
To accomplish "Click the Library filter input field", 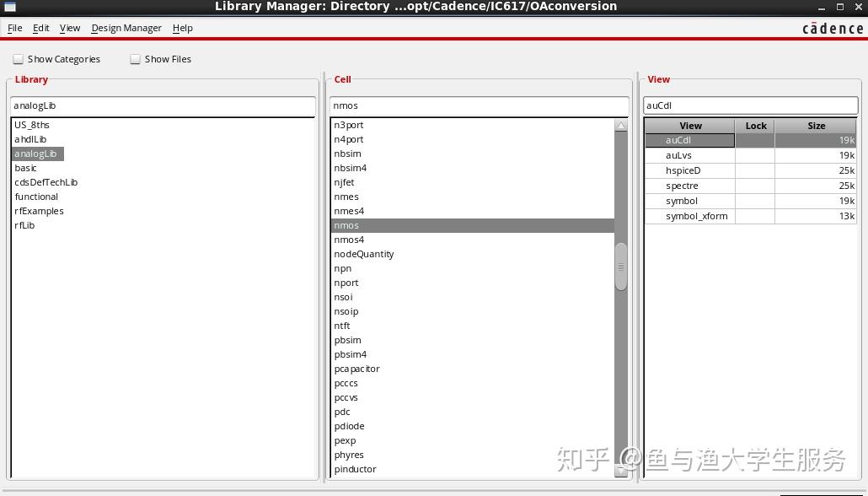I will (x=163, y=105).
